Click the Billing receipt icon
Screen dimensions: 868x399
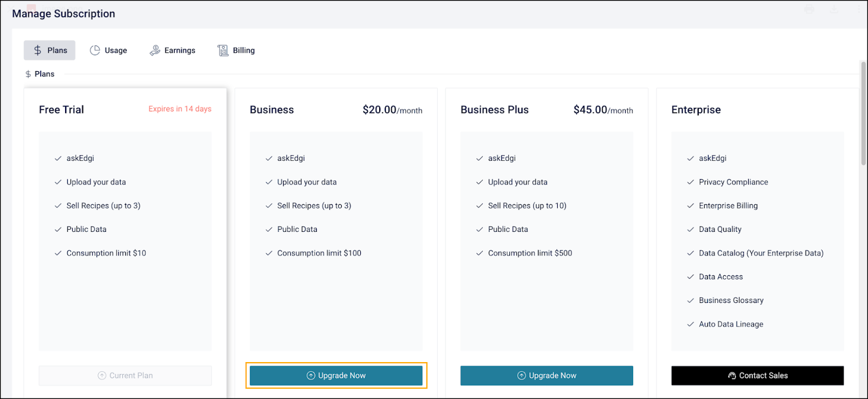coord(223,50)
